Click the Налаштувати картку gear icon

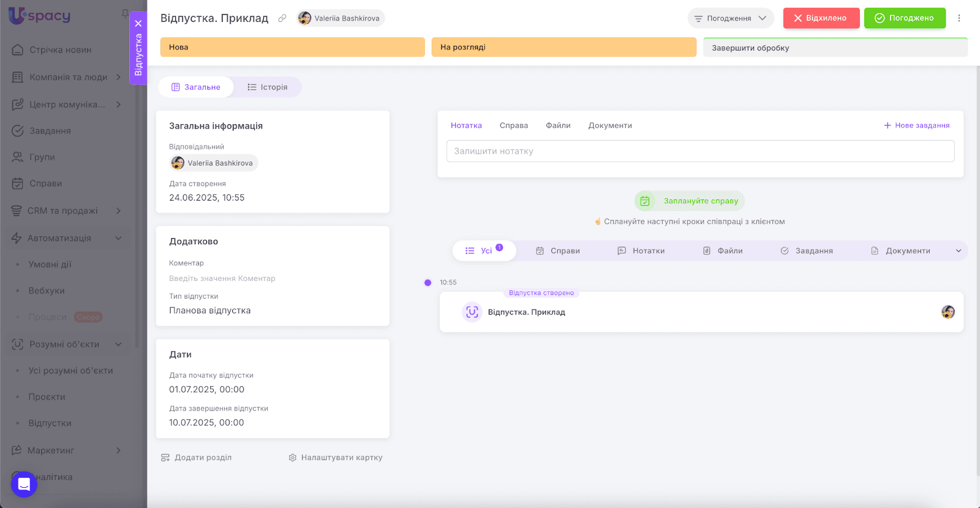[293, 458]
